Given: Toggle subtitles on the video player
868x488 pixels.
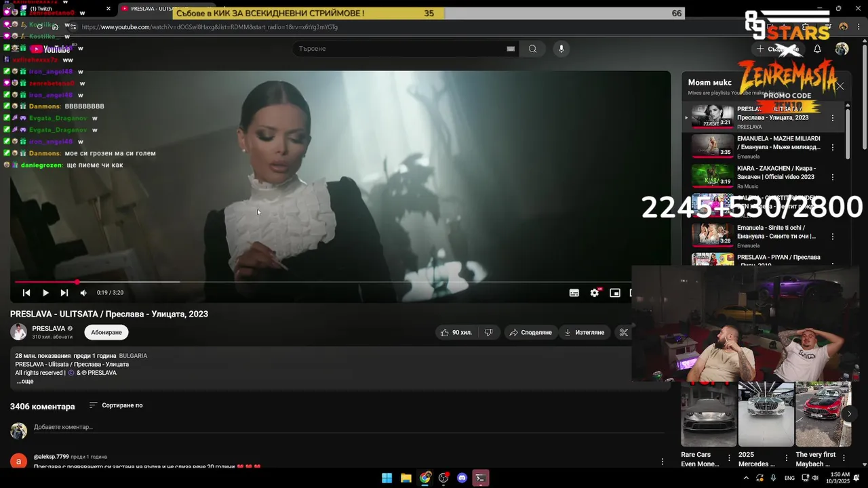Looking at the screenshot, I should [x=574, y=293].
